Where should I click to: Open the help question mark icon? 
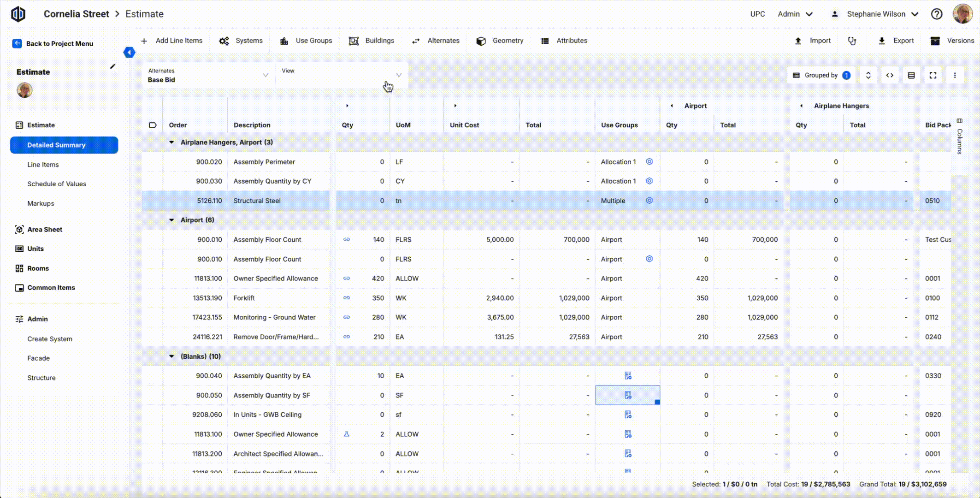pos(936,14)
